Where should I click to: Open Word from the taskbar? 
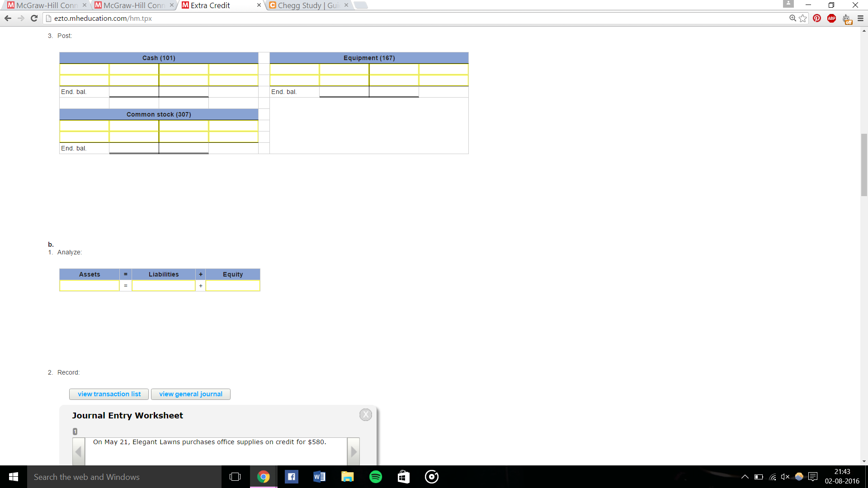pyautogui.click(x=319, y=477)
